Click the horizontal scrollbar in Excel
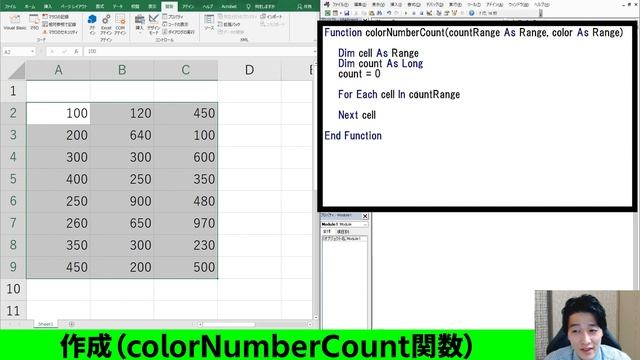Image resolution: width=640 pixels, height=360 pixels. coord(229,324)
